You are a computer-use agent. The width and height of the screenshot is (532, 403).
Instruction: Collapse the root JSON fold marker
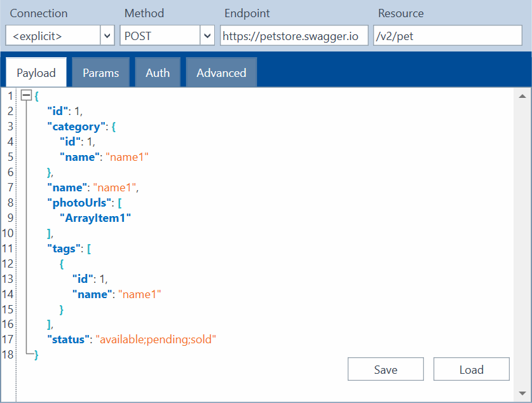pyautogui.click(x=26, y=95)
